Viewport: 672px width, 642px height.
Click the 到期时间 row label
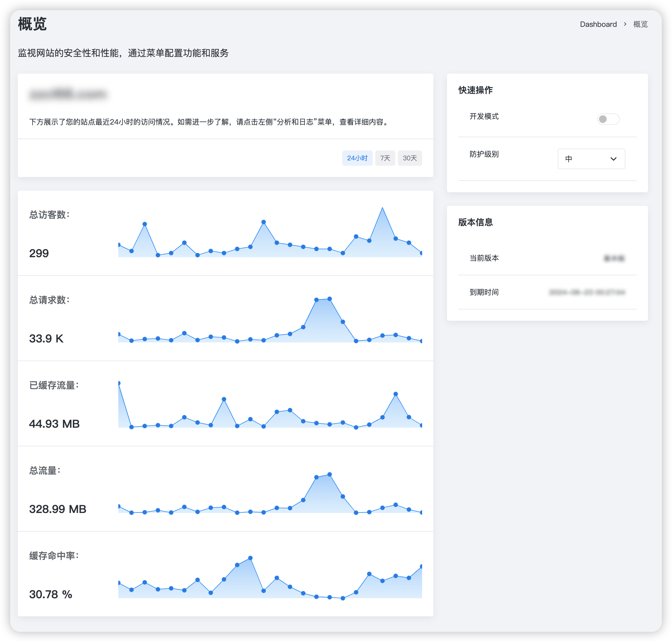tap(484, 292)
